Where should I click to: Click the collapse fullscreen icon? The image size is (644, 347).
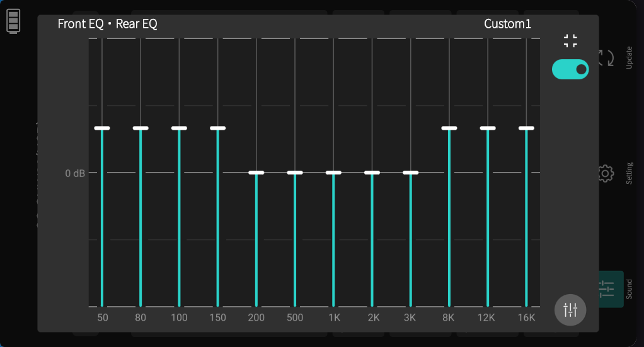[x=570, y=41]
